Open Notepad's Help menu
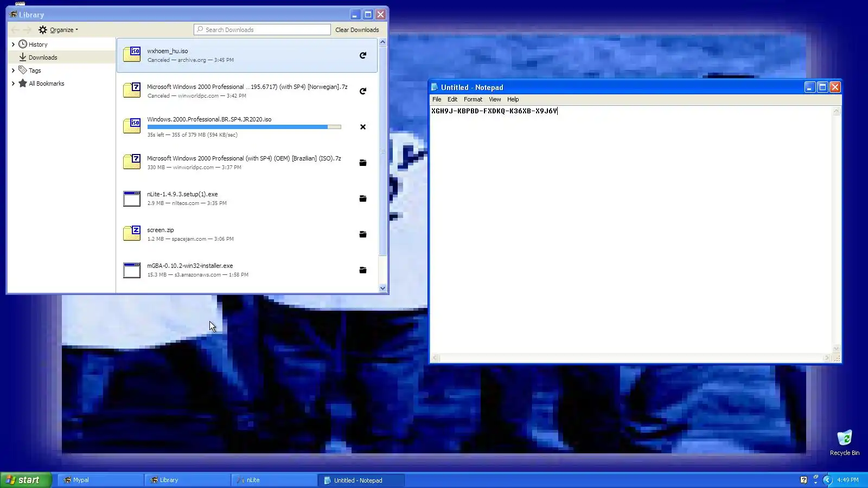 tap(513, 99)
